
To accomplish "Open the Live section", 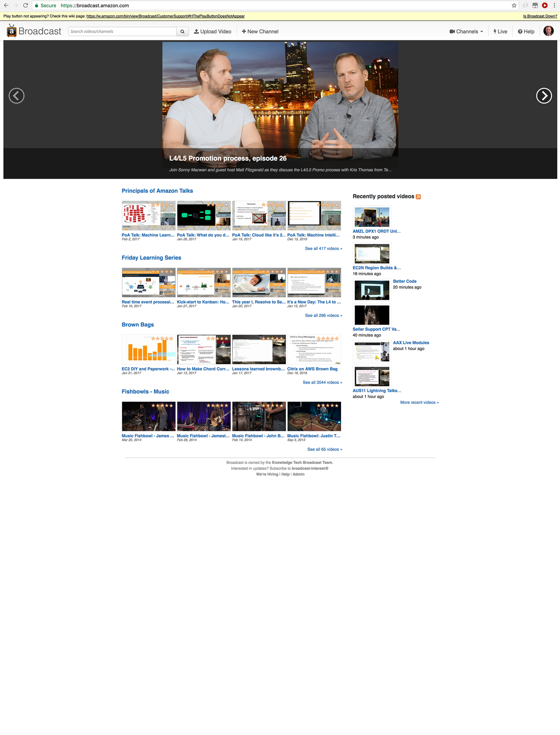I will click(x=500, y=32).
